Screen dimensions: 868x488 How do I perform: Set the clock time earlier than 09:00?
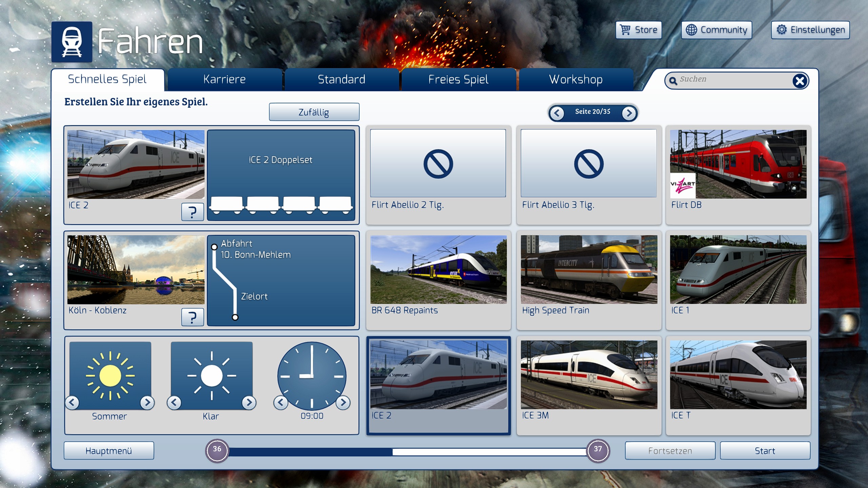click(281, 402)
